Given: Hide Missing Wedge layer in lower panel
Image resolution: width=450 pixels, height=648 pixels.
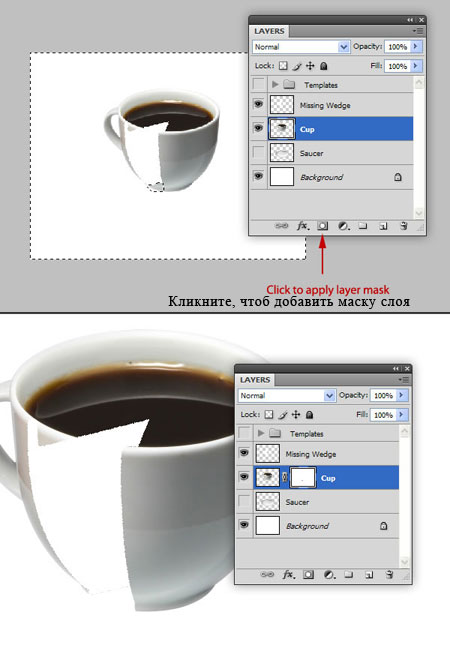Looking at the screenshot, I should point(245,453).
